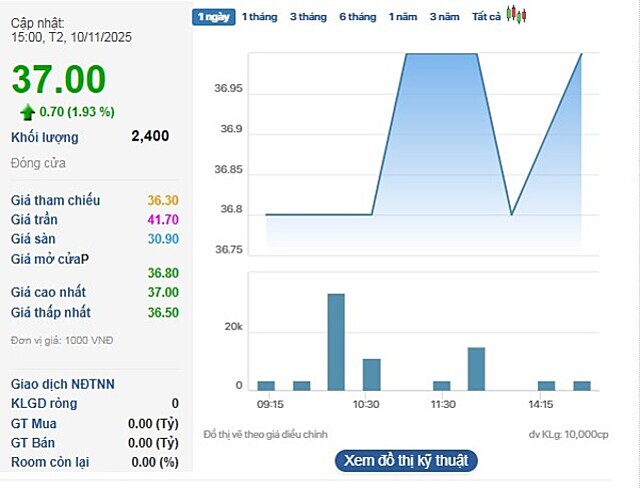
Task: Display the "Tất cả" full history range
Action: tap(486, 17)
